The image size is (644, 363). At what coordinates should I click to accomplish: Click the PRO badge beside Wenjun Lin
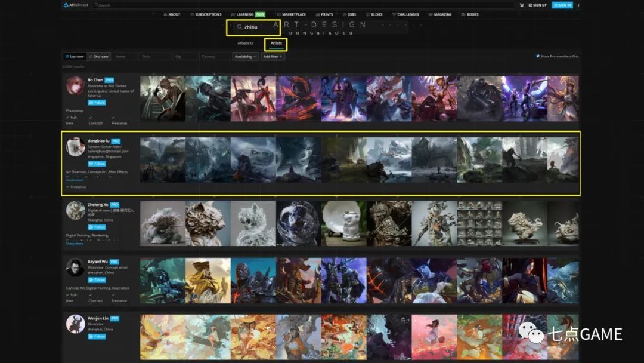click(114, 318)
